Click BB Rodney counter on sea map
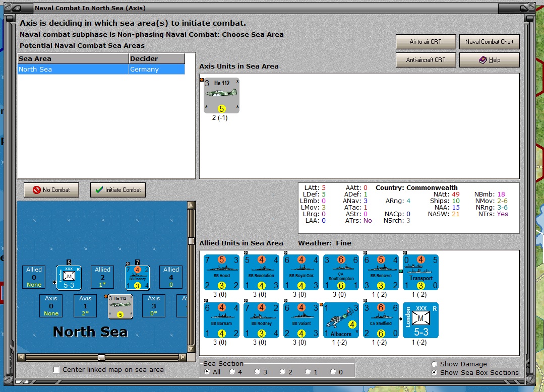The height and width of the screenshot is (392, 544). (138, 278)
